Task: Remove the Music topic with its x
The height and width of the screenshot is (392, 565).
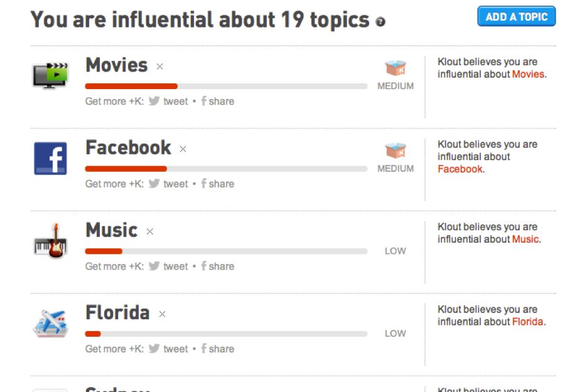Action: click(150, 231)
